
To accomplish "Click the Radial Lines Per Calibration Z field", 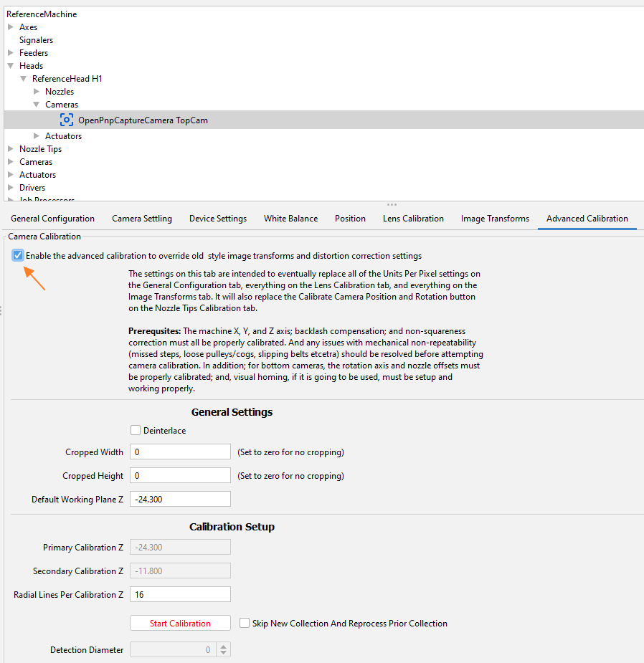I will [180, 594].
